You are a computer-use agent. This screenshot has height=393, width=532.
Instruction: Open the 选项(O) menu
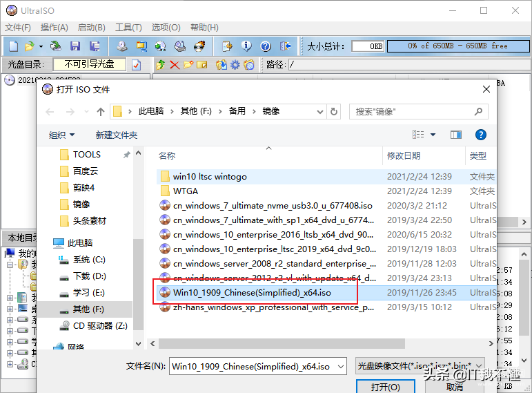point(166,28)
